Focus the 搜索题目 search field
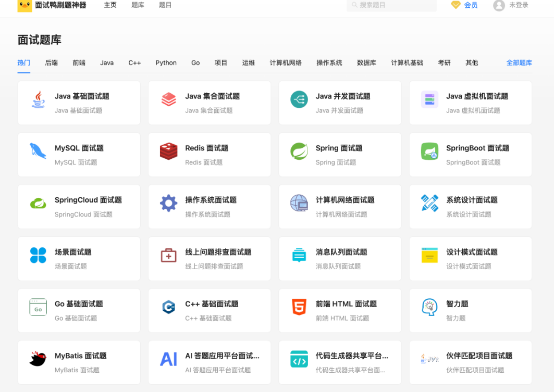The width and height of the screenshot is (554, 392). tap(391, 5)
